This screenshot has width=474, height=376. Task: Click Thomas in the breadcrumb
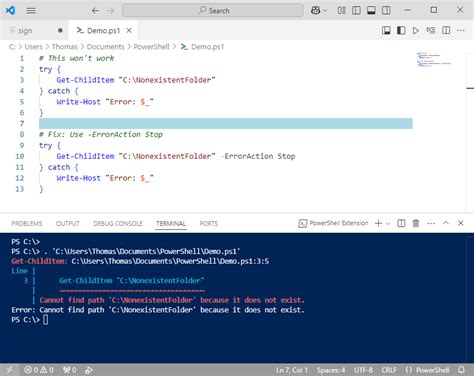tap(65, 47)
